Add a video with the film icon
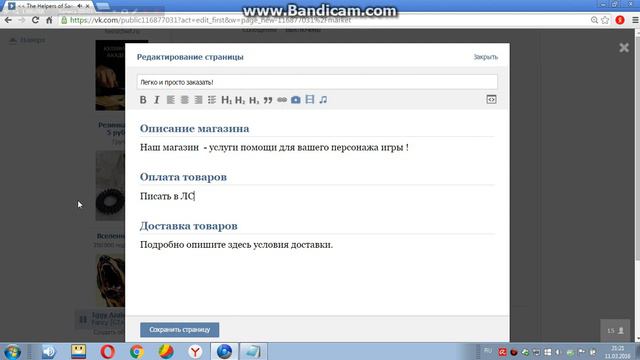The height and width of the screenshot is (360, 640). pyautogui.click(x=310, y=99)
